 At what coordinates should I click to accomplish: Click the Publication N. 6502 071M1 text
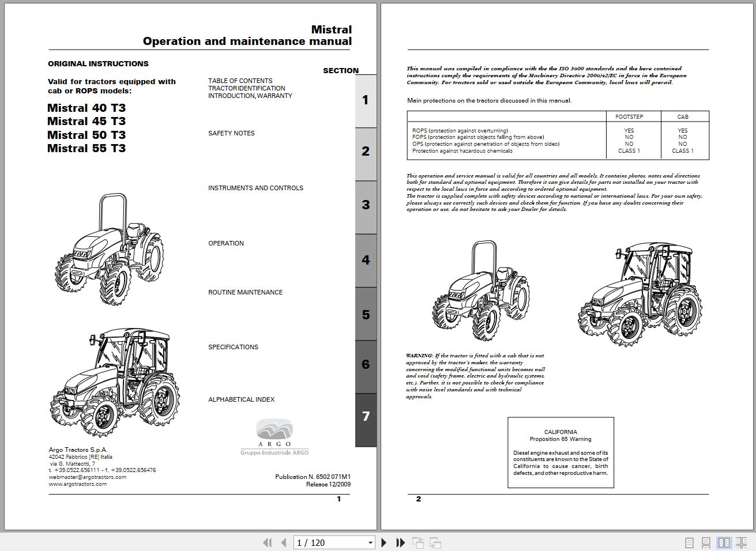click(313, 477)
